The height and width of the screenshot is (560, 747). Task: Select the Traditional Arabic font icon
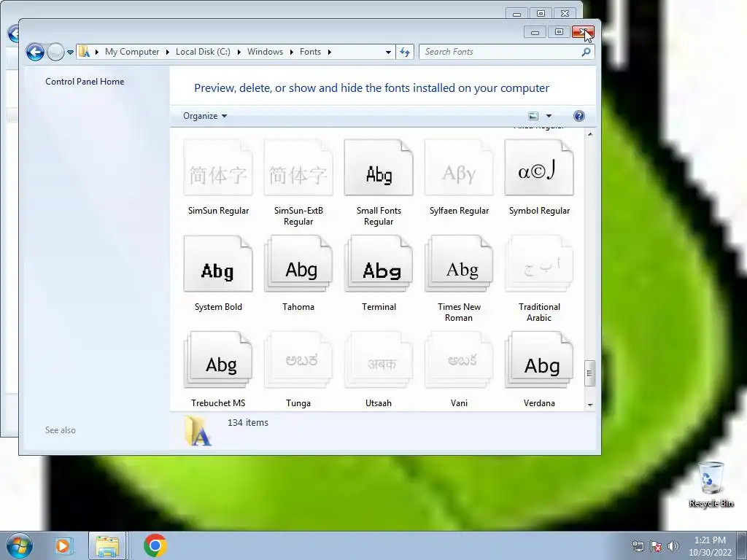pyautogui.click(x=539, y=264)
